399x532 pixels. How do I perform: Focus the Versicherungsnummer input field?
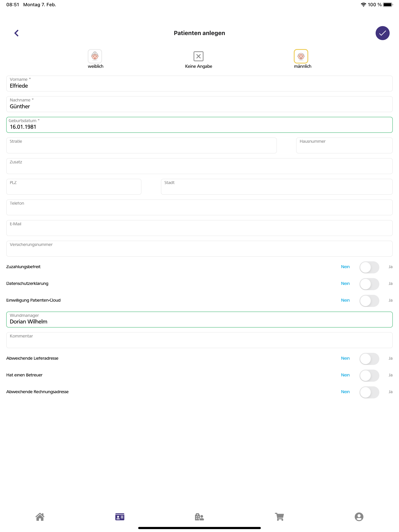point(199,249)
